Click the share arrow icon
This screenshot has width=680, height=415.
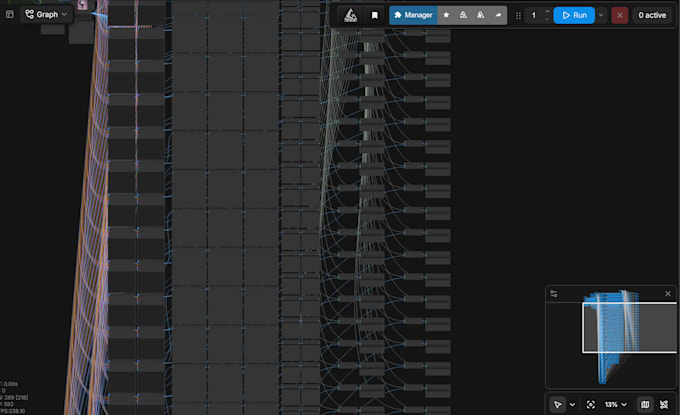pyautogui.click(x=498, y=15)
